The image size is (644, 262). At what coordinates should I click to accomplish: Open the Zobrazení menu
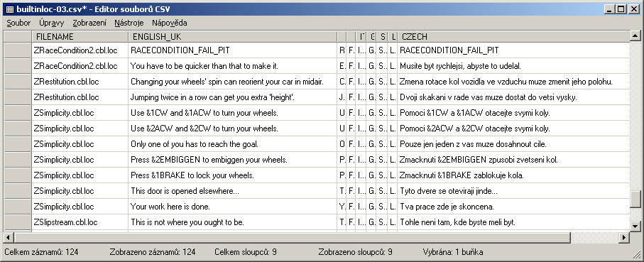[x=89, y=23]
